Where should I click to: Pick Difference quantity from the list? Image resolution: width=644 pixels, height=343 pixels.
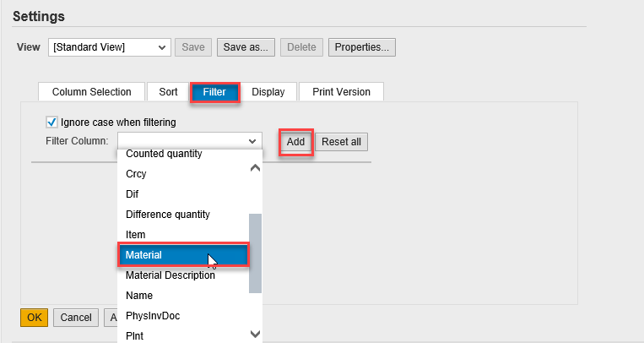click(168, 215)
